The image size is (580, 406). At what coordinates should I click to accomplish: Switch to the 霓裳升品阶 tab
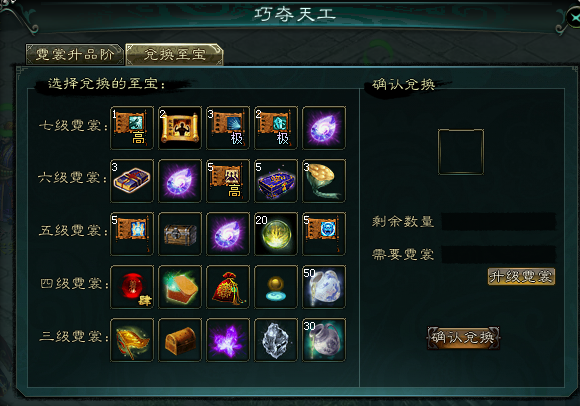tap(74, 55)
